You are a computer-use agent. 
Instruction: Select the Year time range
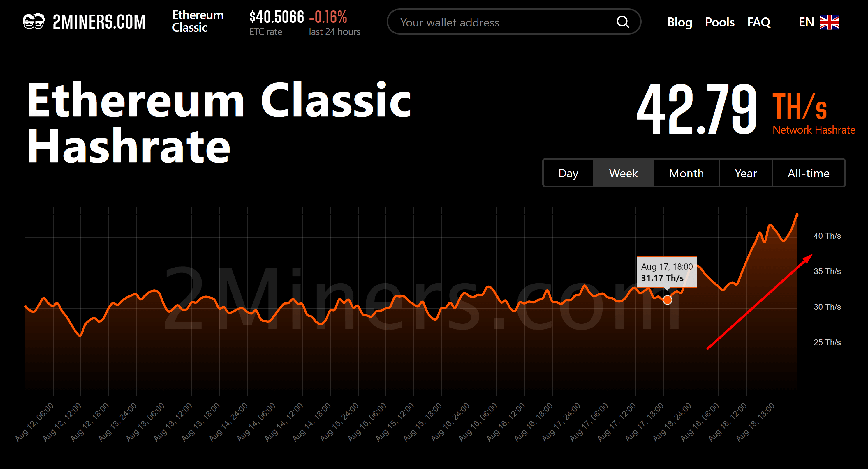point(746,173)
